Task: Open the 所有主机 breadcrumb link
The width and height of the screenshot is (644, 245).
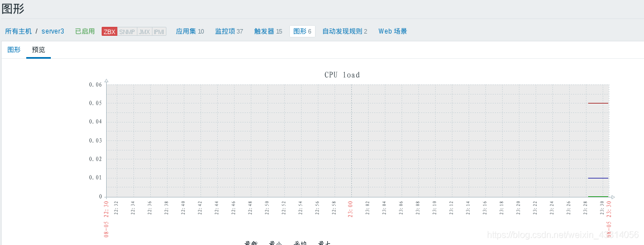Action: tap(18, 31)
